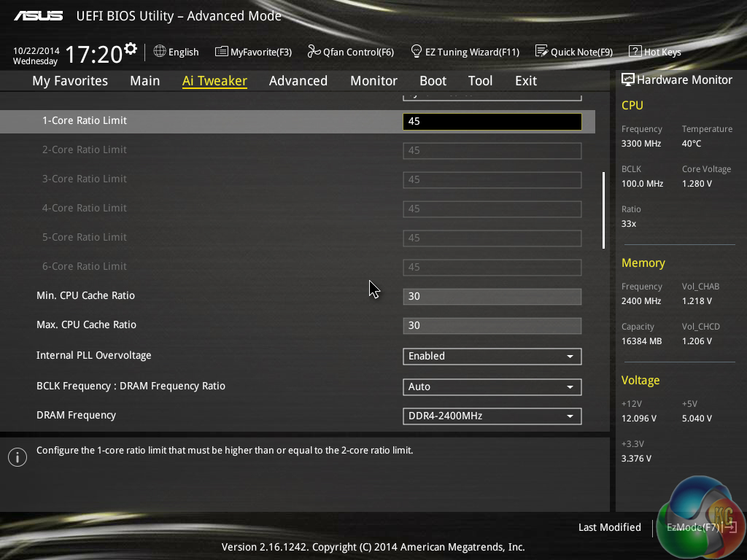
Task: Click the Hardware Monitor screen icon
Action: (628, 79)
